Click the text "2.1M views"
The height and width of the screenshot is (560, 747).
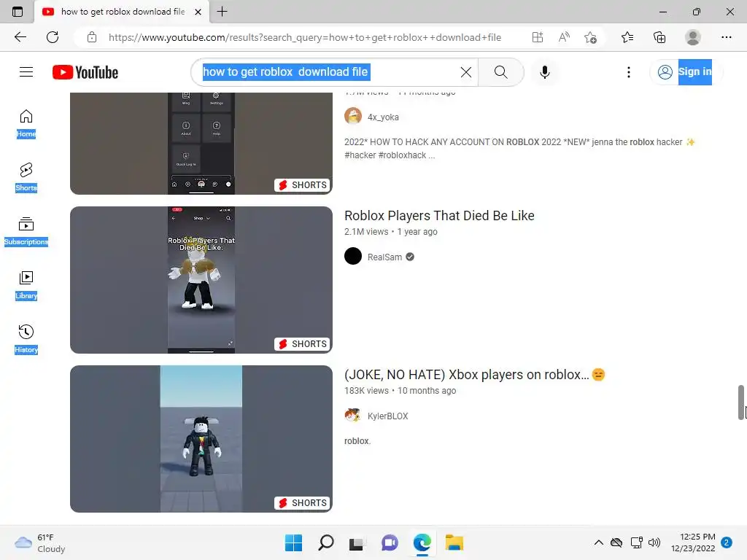click(366, 232)
